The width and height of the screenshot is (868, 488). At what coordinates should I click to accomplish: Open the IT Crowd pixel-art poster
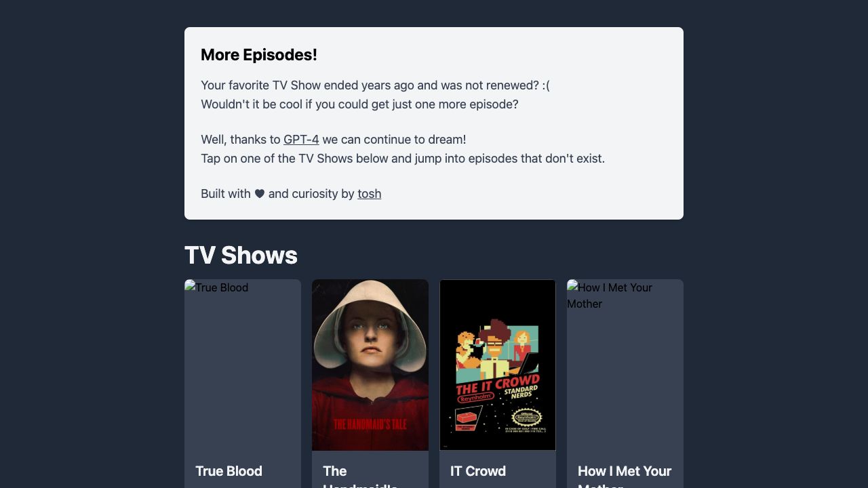tap(498, 365)
